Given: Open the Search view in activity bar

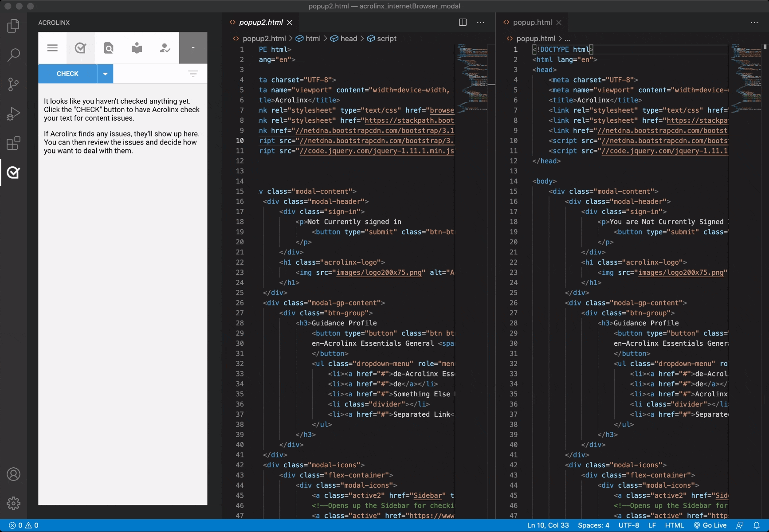Looking at the screenshot, I should (13, 55).
